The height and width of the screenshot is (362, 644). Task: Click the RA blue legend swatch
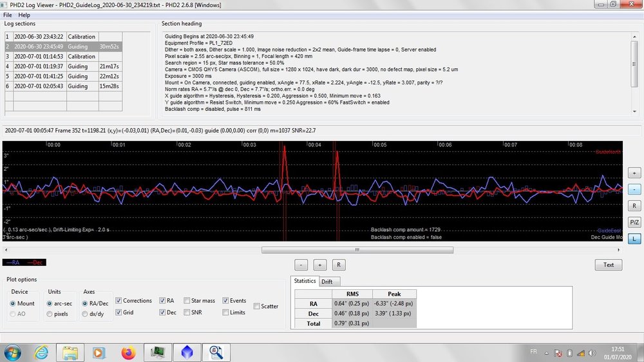[13, 263]
